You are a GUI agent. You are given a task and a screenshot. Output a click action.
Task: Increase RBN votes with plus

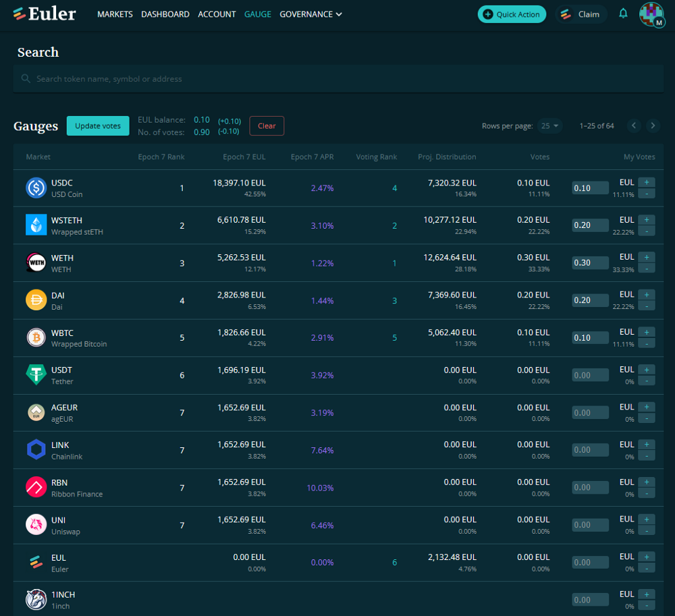(647, 482)
